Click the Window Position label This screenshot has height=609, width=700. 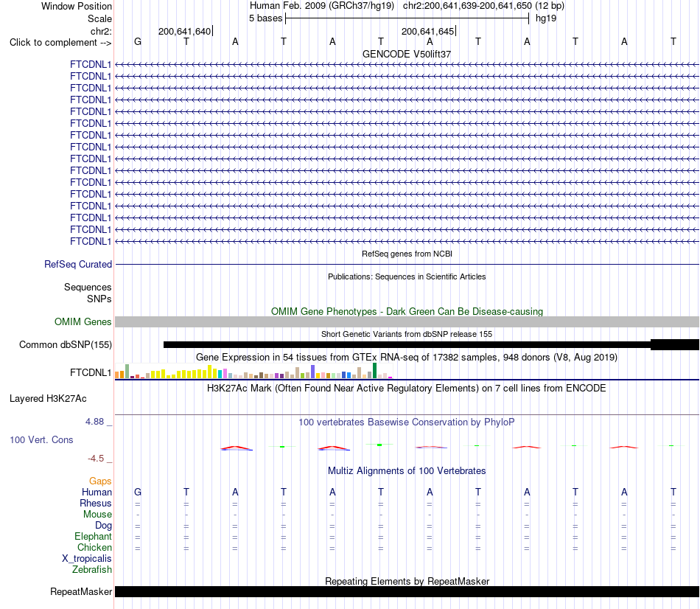(77, 6)
